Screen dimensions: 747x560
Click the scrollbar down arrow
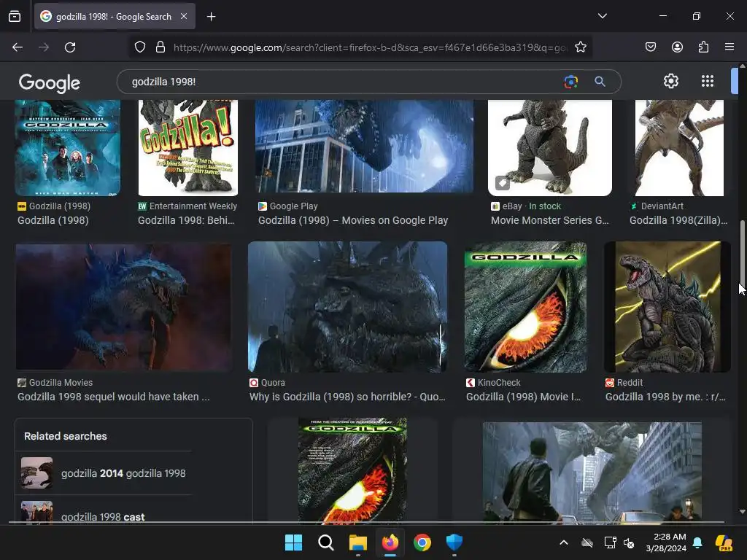pos(742,512)
